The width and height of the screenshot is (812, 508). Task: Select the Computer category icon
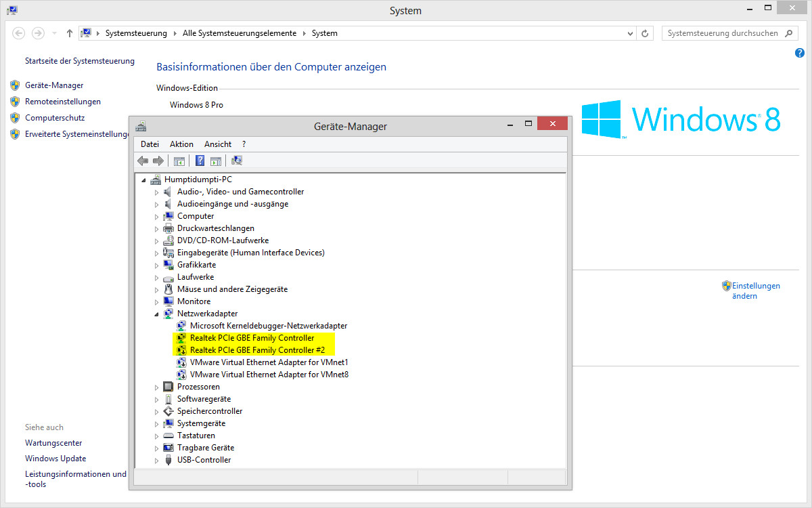pyautogui.click(x=168, y=216)
